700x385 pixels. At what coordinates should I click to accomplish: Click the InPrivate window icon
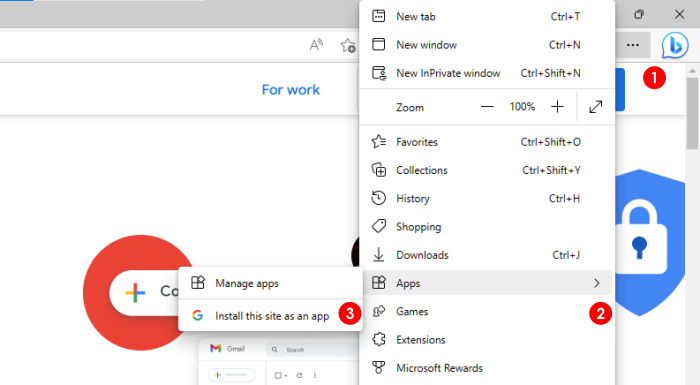pyautogui.click(x=379, y=73)
